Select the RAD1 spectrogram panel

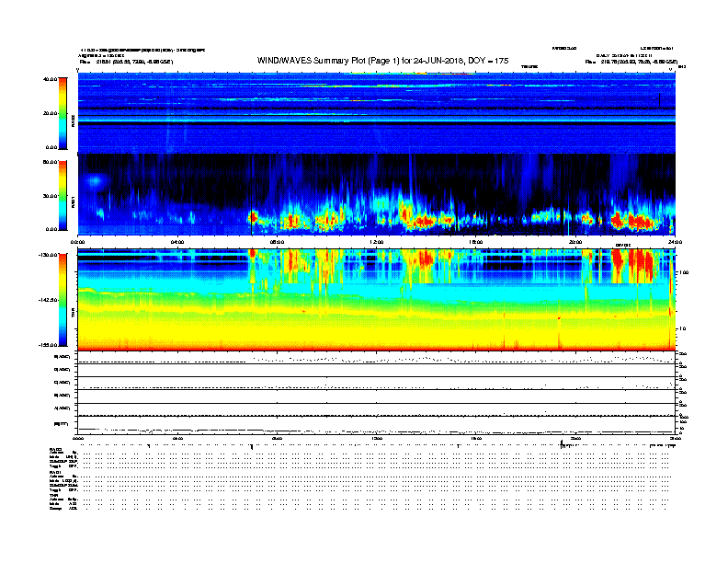(x=377, y=195)
